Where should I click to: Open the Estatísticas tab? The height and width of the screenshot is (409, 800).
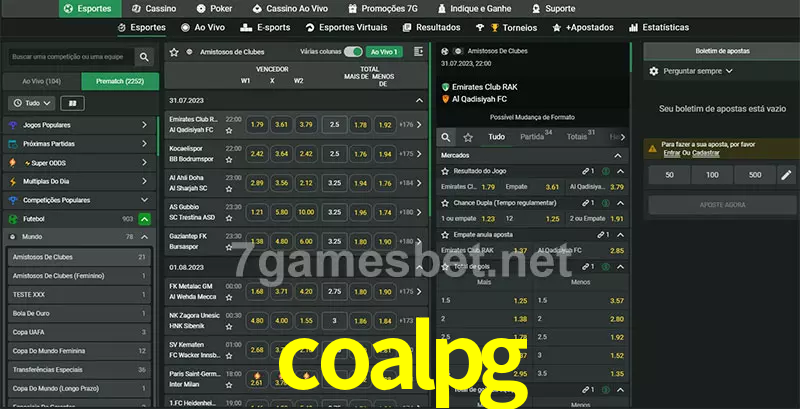(659, 28)
